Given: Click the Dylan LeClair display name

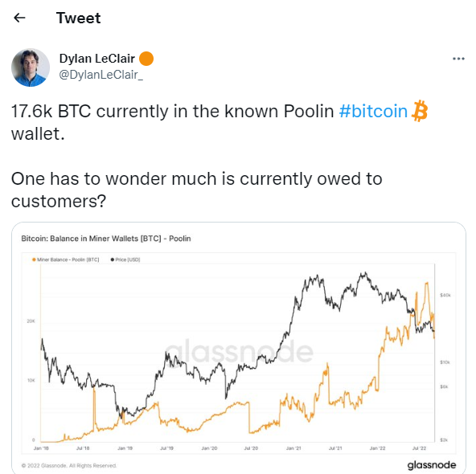Looking at the screenshot, I should [96, 59].
